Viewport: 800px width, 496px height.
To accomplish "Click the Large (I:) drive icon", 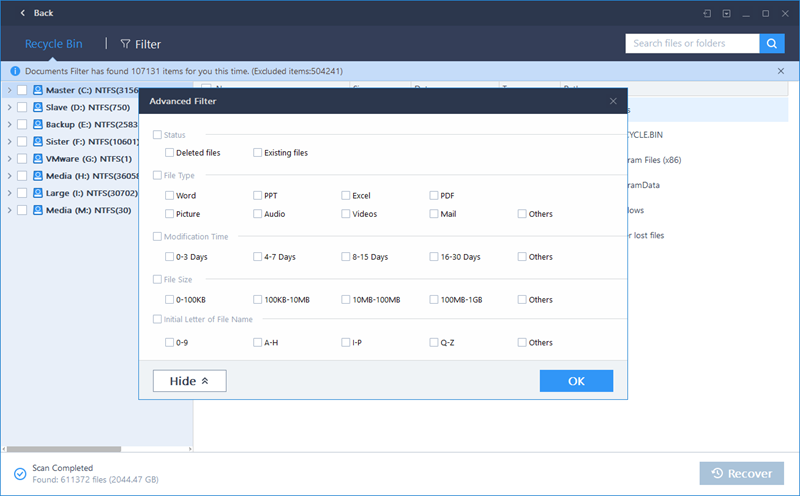I will [38, 193].
